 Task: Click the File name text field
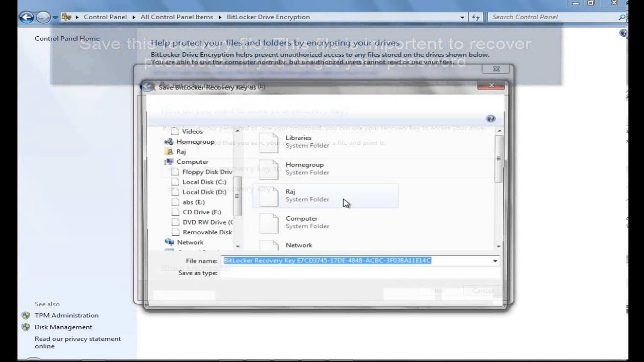[x=356, y=261]
